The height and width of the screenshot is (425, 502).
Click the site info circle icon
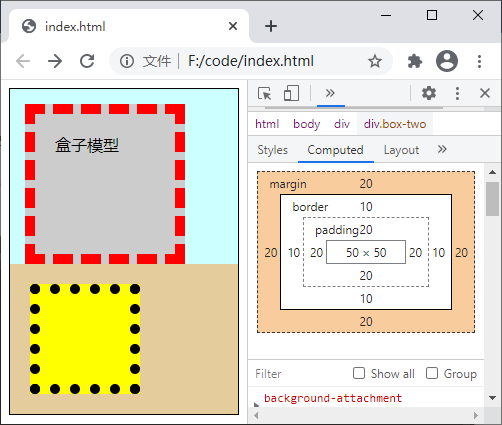[x=127, y=61]
